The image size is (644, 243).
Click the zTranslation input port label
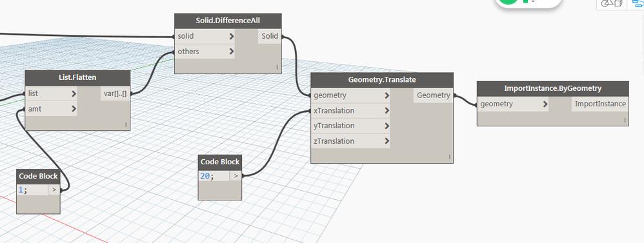point(334,141)
